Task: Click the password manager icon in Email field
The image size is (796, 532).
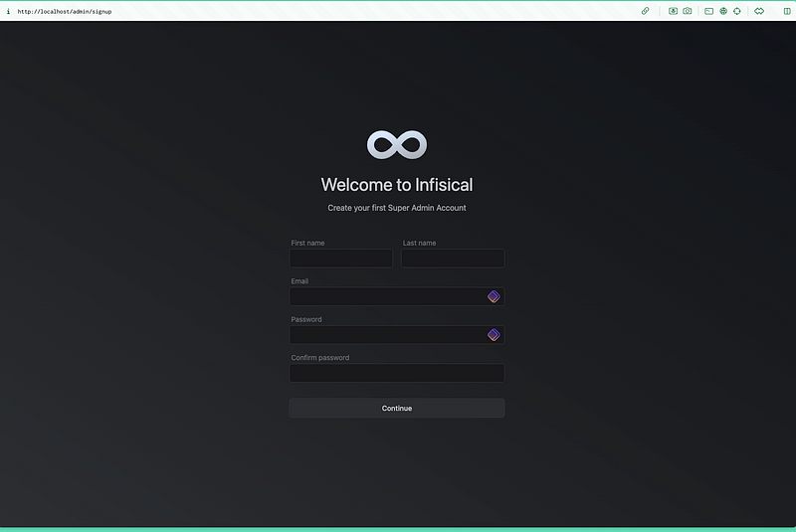Action: point(494,296)
